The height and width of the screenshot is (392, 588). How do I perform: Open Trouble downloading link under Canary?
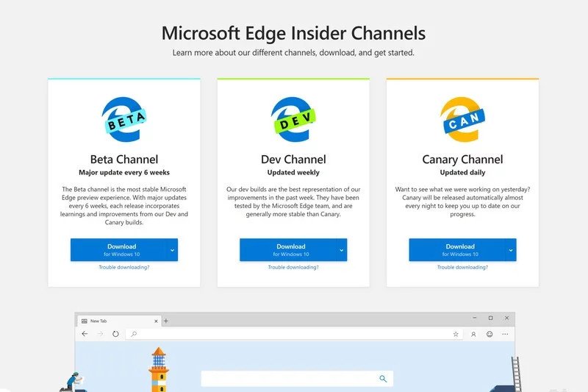[462, 268]
